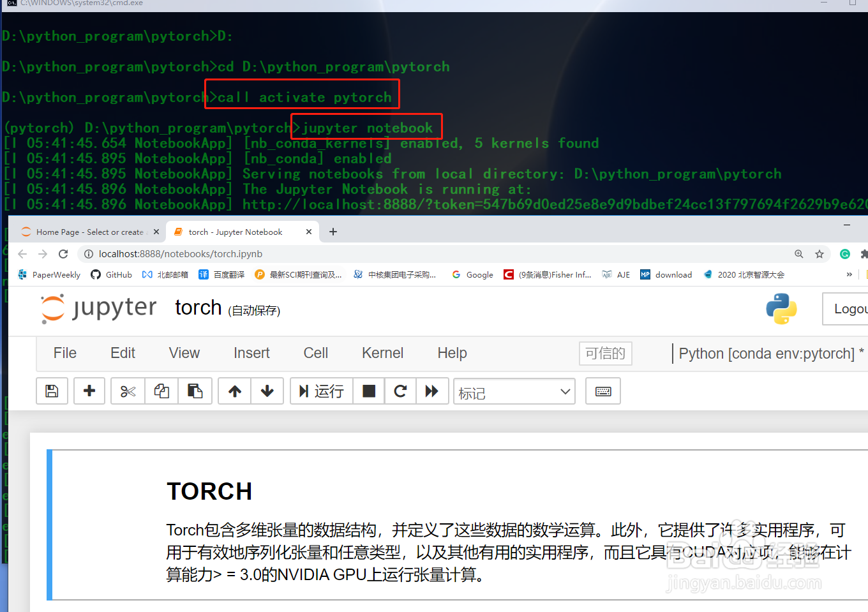Save the notebook with the floppy disk icon
Viewport: 868px width, 612px height.
pos(52,391)
